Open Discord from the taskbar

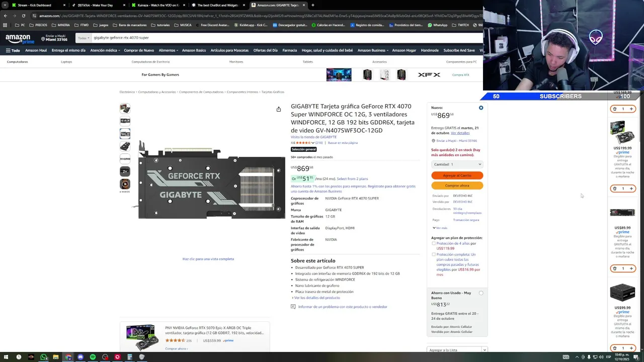coord(80,357)
